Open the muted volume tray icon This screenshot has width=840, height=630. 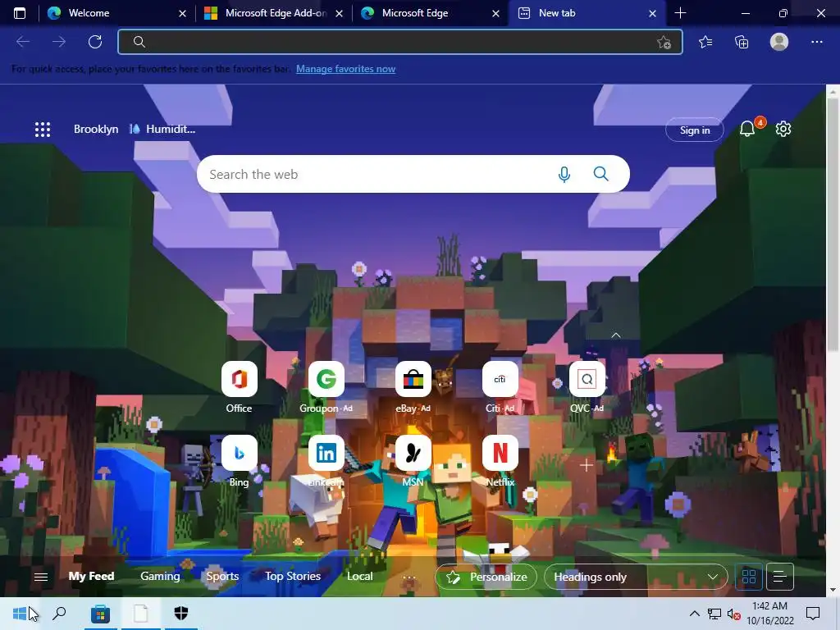coord(733,614)
